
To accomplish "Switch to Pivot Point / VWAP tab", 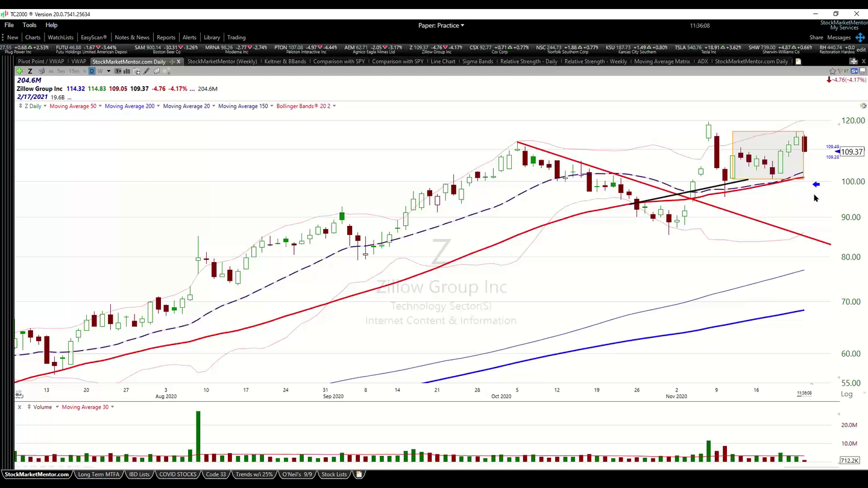I will 40,61.
